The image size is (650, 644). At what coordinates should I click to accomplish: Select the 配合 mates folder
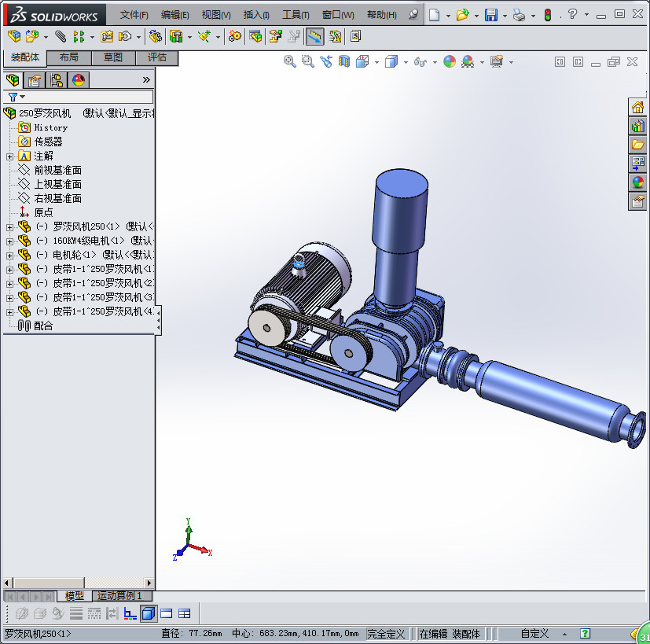point(43,326)
